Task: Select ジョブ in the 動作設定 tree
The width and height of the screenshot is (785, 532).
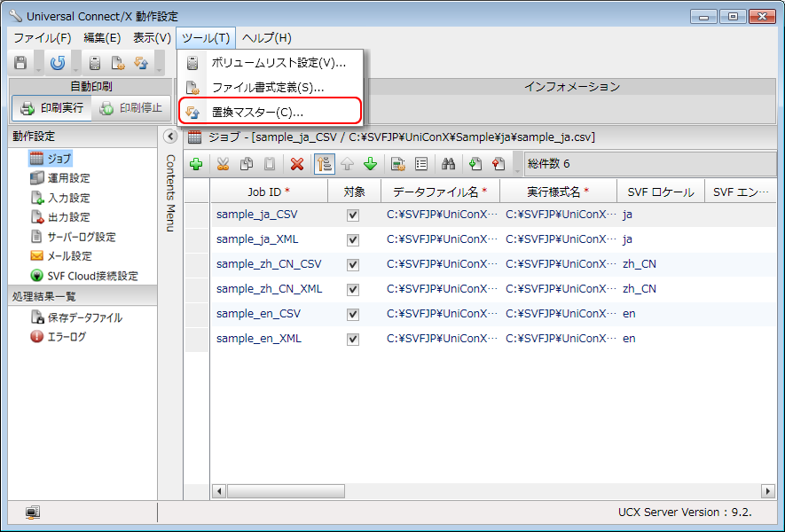Action: (51, 159)
